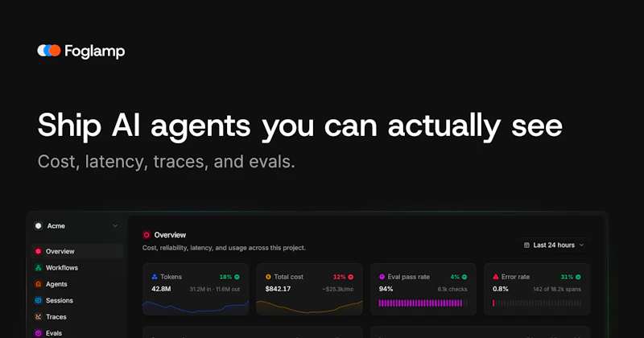644x338 pixels.
Task: Select Overview in the sidebar
Action: coord(77,251)
